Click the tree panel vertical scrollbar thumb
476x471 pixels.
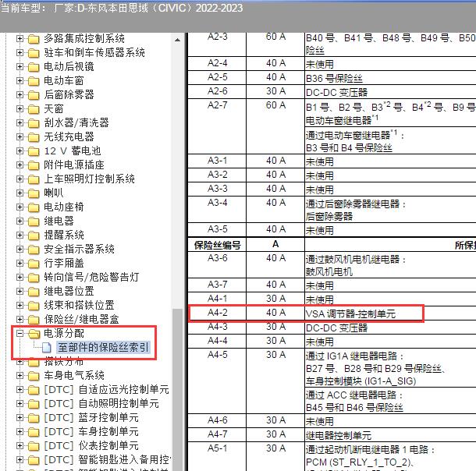pos(178,390)
